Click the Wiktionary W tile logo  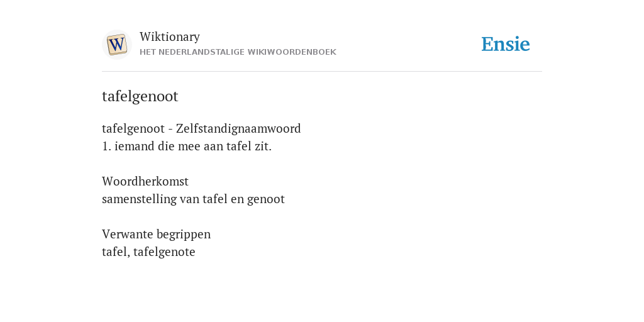[x=116, y=45]
